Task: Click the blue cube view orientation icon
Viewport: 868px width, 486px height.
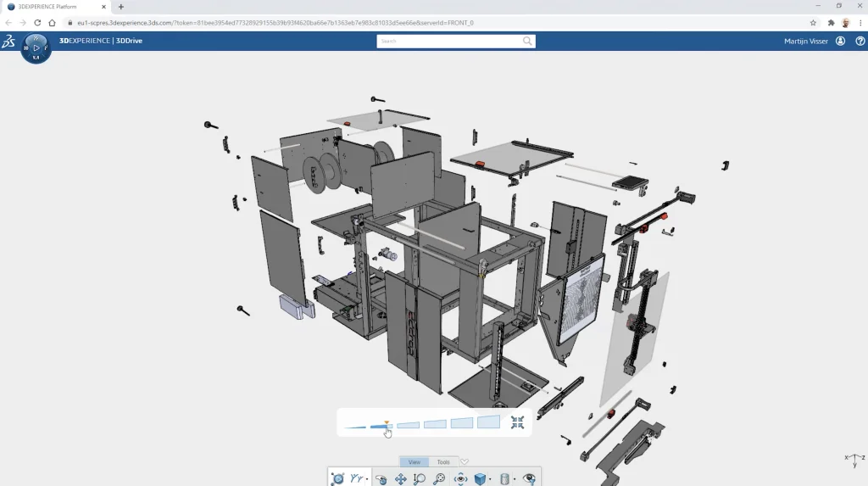Action: coord(480,479)
